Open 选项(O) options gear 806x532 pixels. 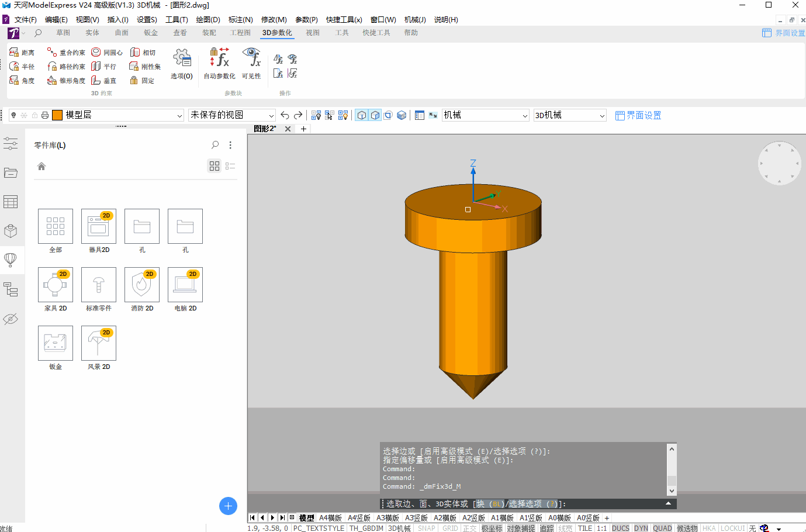pos(182,64)
